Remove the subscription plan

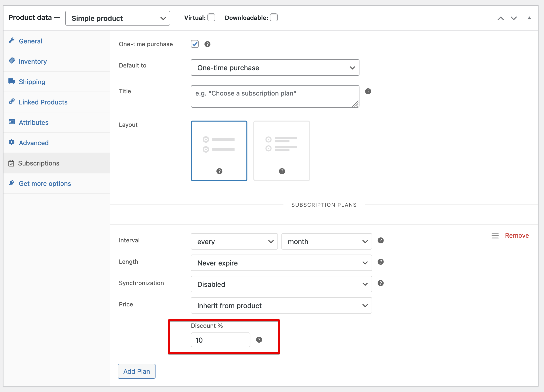click(x=517, y=235)
